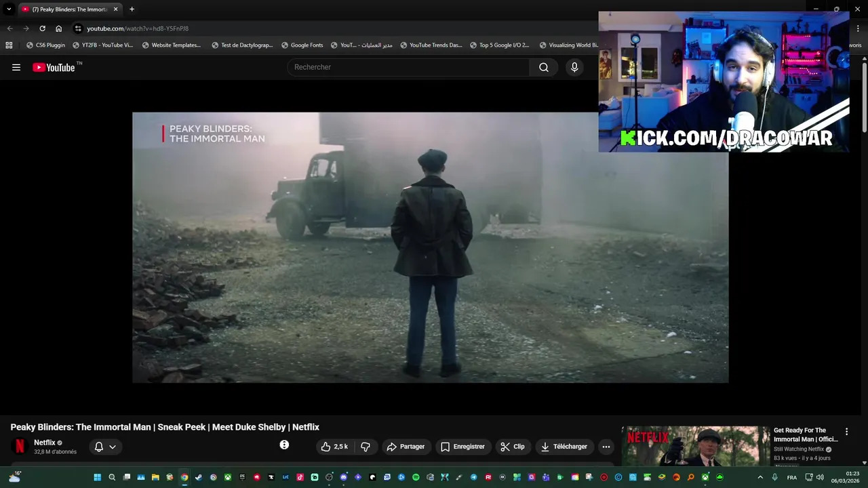Open the Top 5 Google I/O bookmark
Screen dimensions: 868x488
(499, 45)
